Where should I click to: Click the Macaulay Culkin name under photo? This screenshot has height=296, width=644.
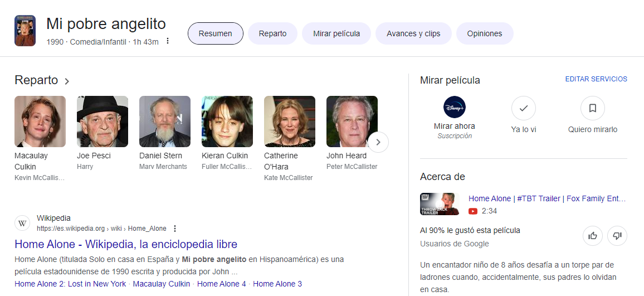31,161
